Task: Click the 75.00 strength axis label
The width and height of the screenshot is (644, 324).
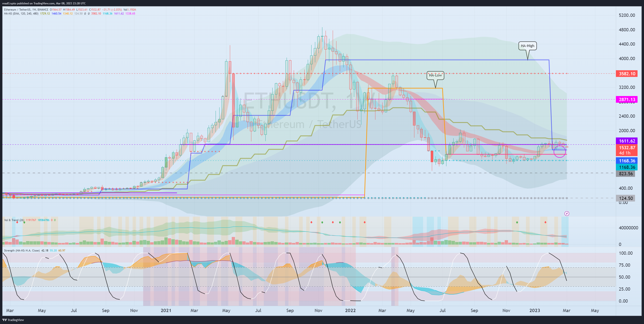Action: 624,265
